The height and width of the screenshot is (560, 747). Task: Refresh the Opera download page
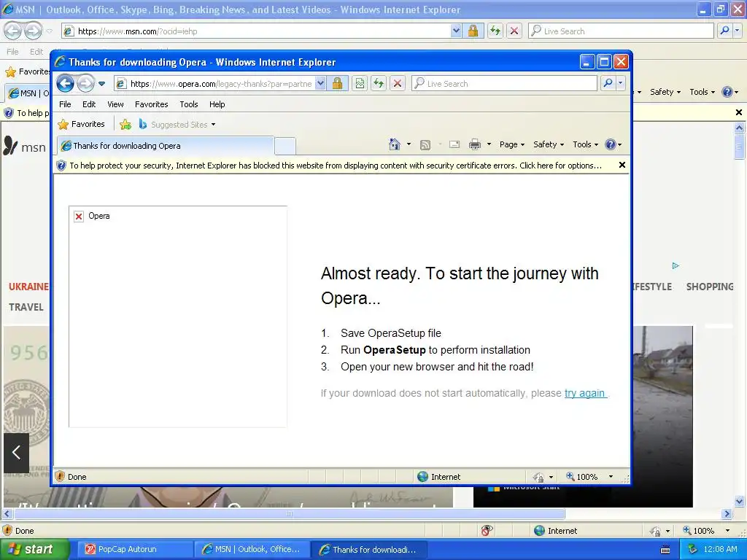point(379,84)
